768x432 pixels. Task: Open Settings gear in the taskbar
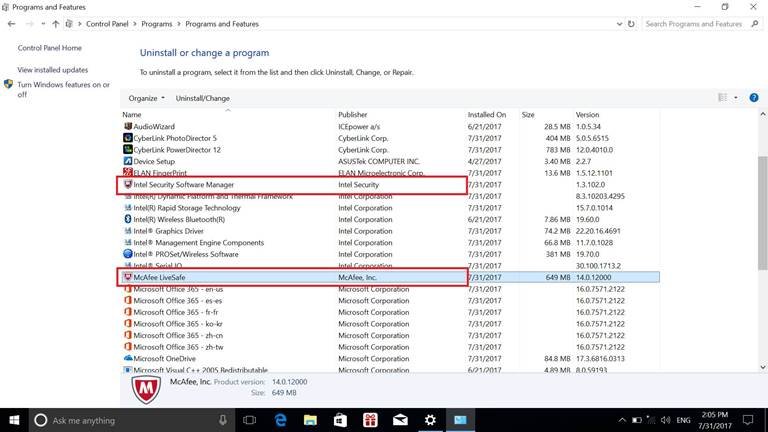point(430,420)
